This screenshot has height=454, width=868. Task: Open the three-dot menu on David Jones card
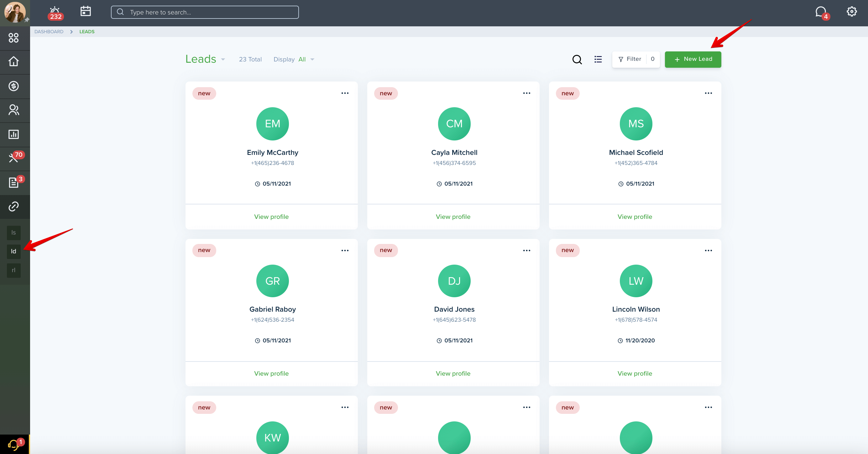tap(526, 251)
